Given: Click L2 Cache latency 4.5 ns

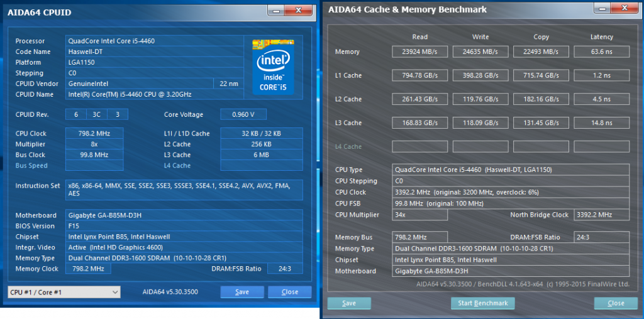Looking at the screenshot, I should click(x=602, y=99).
